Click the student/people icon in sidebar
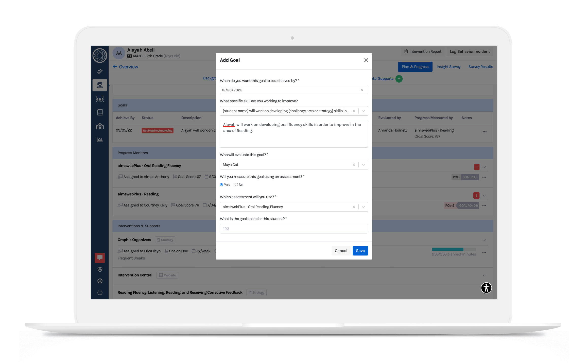This screenshot has height=364, width=588. point(100,85)
